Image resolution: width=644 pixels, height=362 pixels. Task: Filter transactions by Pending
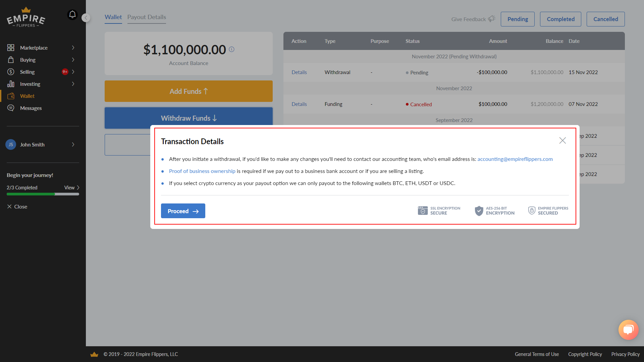click(x=518, y=19)
